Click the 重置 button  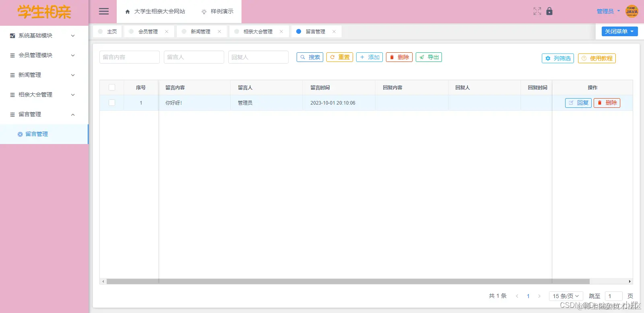click(x=340, y=57)
